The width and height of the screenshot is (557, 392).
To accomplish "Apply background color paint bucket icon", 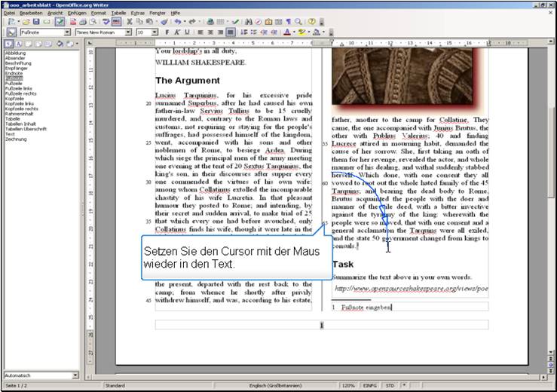I will click(x=317, y=32).
